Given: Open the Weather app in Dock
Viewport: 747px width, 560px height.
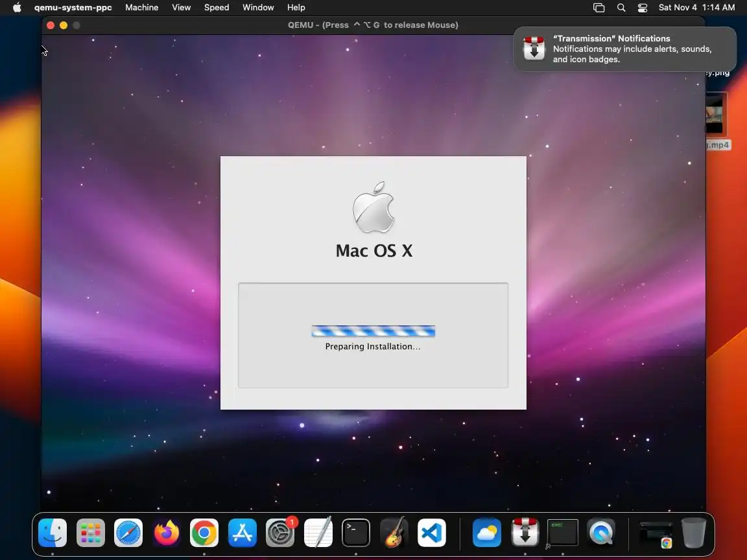Looking at the screenshot, I should [487, 532].
